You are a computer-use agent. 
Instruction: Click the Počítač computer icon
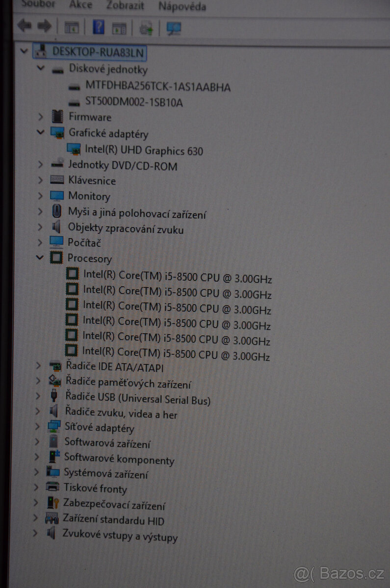point(56,242)
